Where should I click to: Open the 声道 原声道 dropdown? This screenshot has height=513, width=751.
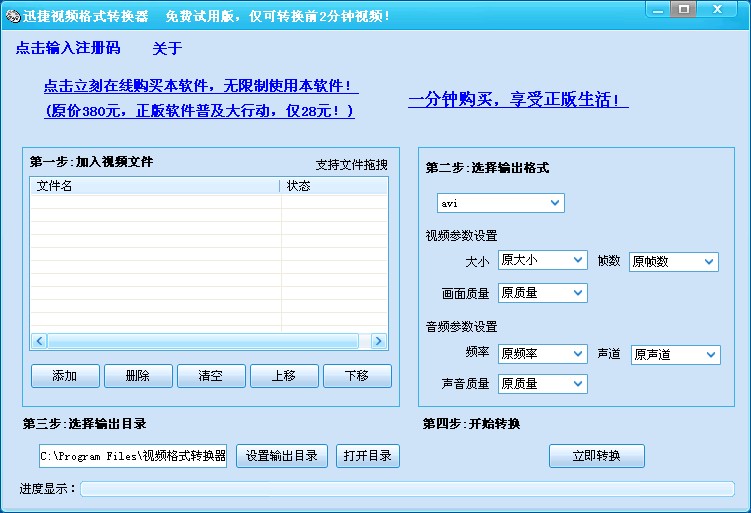(x=675, y=355)
